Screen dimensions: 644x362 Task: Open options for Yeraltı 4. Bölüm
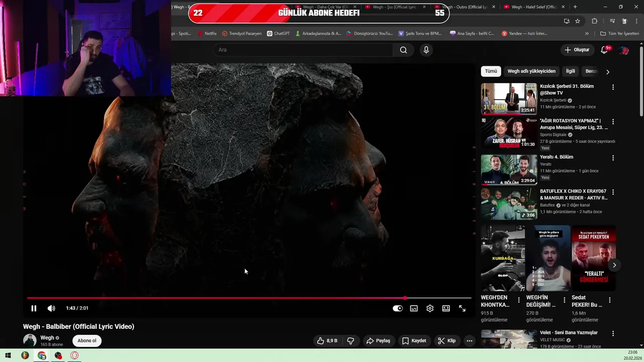click(613, 157)
